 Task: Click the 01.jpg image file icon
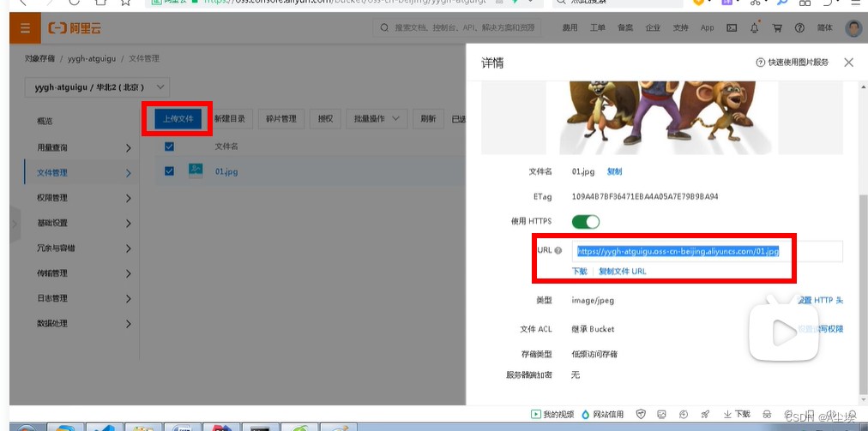[x=196, y=171]
